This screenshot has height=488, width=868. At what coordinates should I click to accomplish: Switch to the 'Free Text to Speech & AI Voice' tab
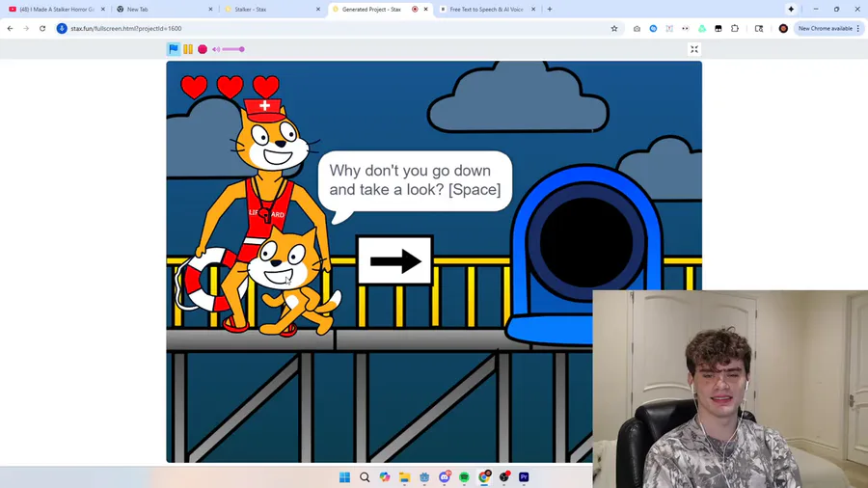(x=486, y=9)
